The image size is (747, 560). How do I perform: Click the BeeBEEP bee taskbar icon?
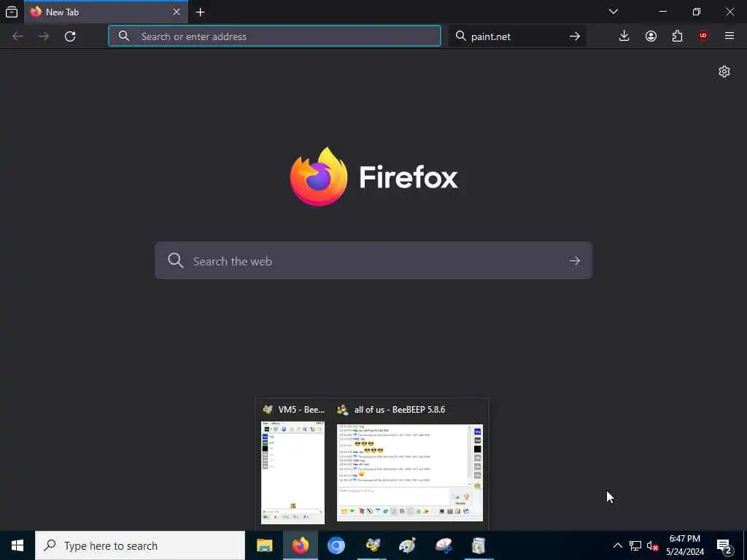(x=372, y=545)
